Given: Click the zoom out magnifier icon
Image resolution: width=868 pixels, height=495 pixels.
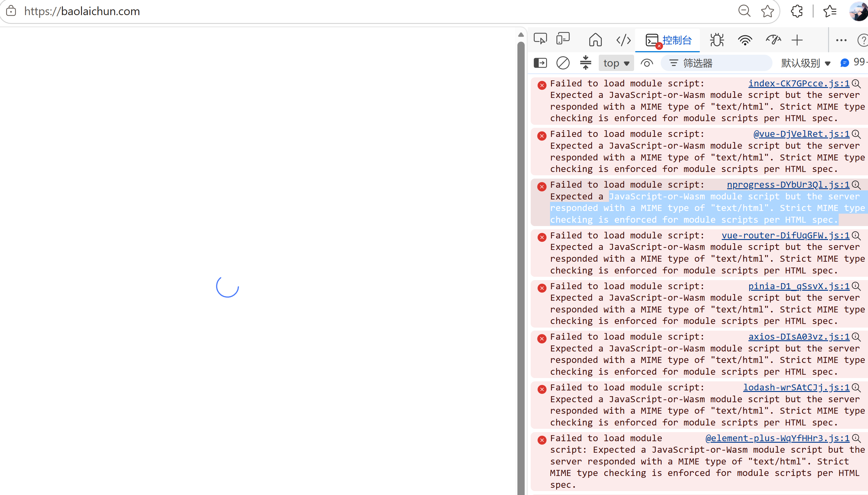Looking at the screenshot, I should (744, 11).
